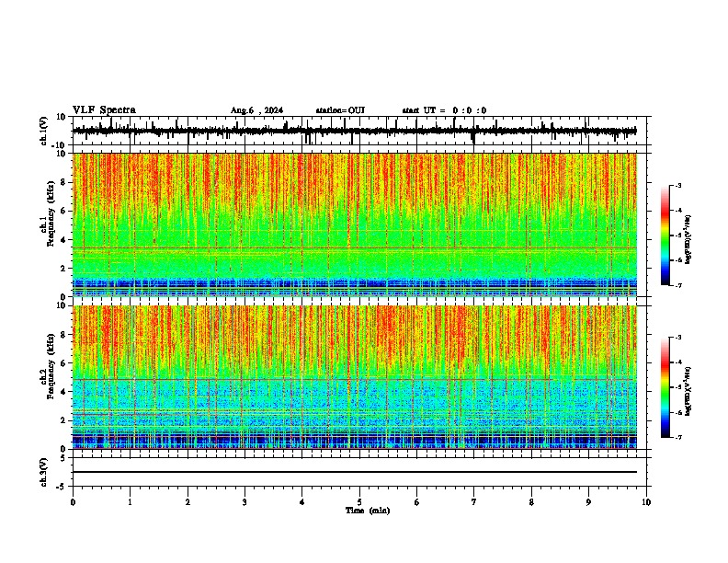Image resolution: width=728 pixels, height=563 pixels.
Task: Click inside the ch.1 spectrogram panel
Action: tap(355, 224)
